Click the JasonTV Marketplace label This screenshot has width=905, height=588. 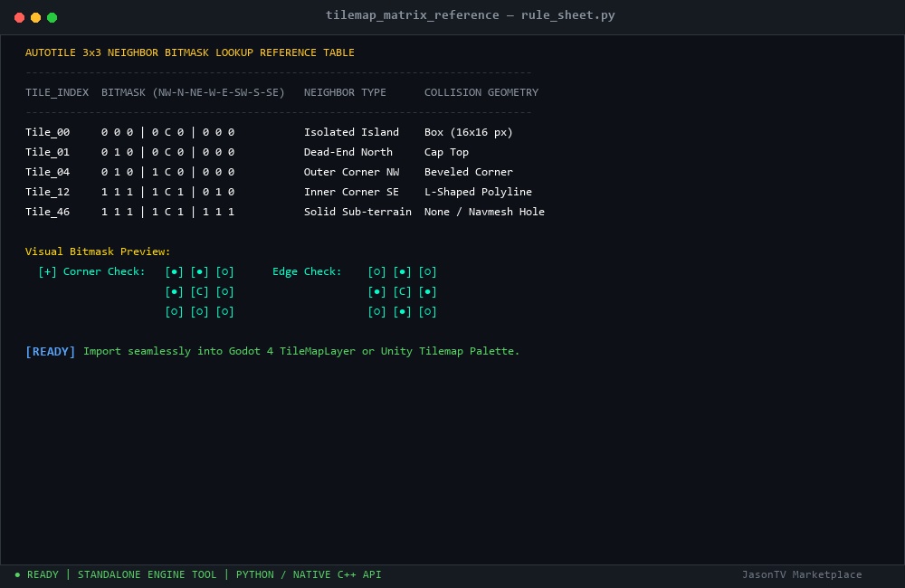tap(802, 574)
